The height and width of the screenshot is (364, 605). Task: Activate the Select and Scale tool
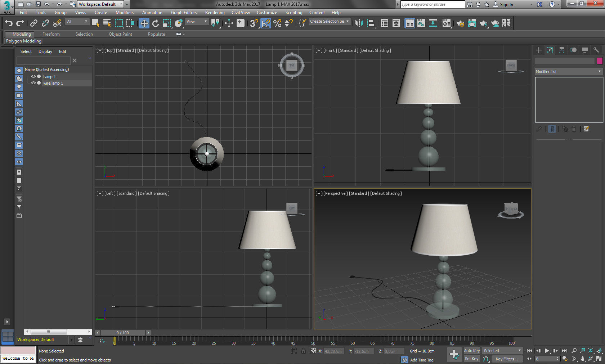point(167,23)
